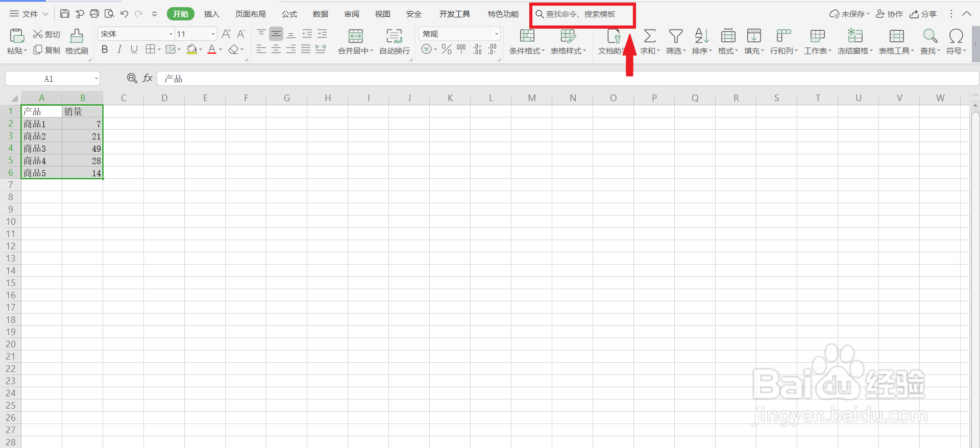Open Worksheet (工作表) menu
Viewport: 980px width, 448px height.
(818, 42)
